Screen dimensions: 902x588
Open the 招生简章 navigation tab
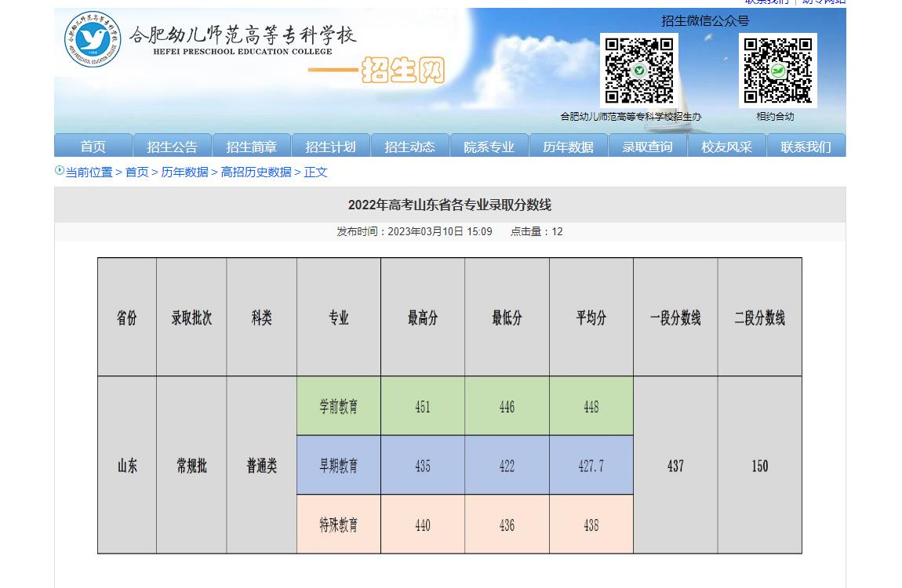252,146
